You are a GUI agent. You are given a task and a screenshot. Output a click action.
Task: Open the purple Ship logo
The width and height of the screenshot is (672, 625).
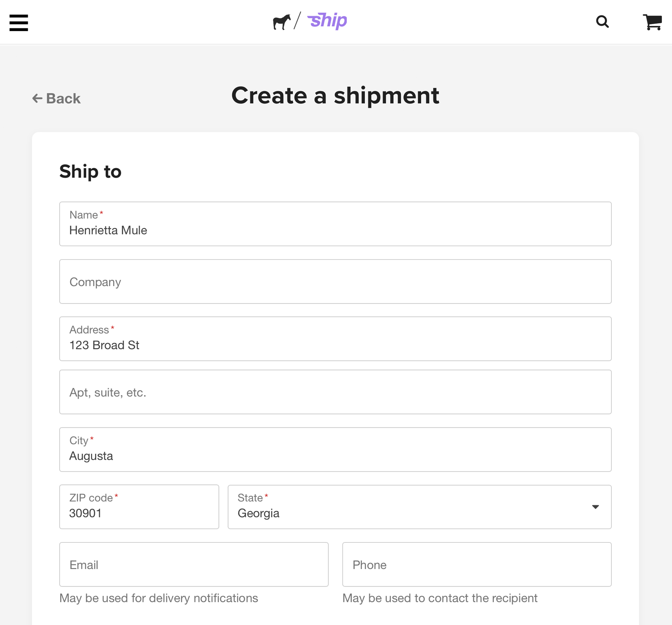[327, 21]
